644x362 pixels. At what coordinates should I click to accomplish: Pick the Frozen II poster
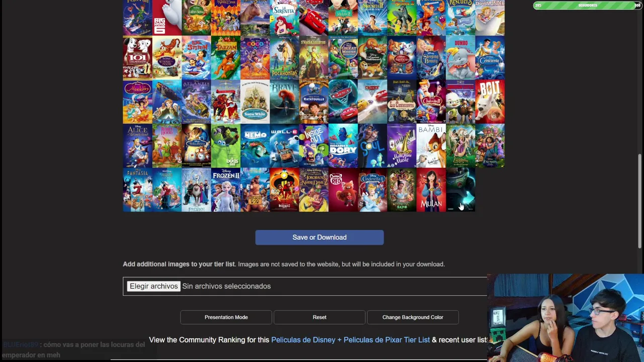pos(225,190)
